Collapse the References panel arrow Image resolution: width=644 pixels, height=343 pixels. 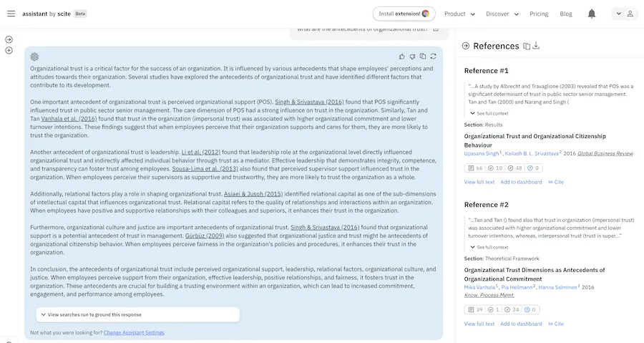[x=465, y=46]
